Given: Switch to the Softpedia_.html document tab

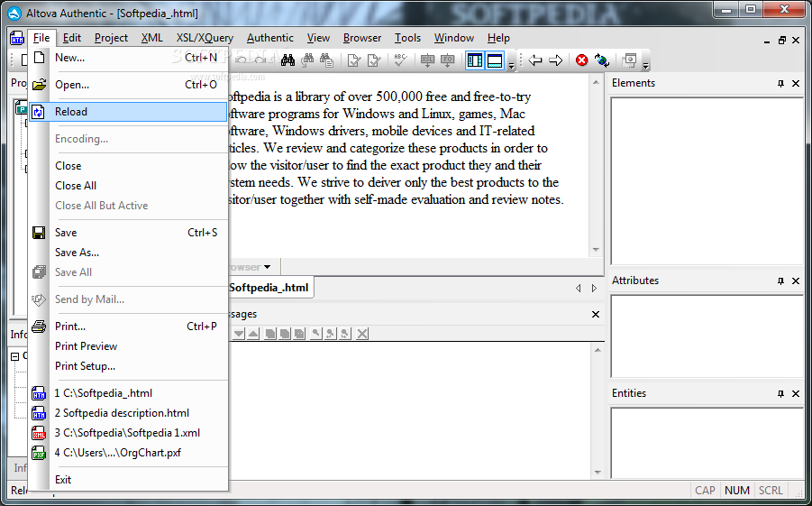Looking at the screenshot, I should point(269,288).
